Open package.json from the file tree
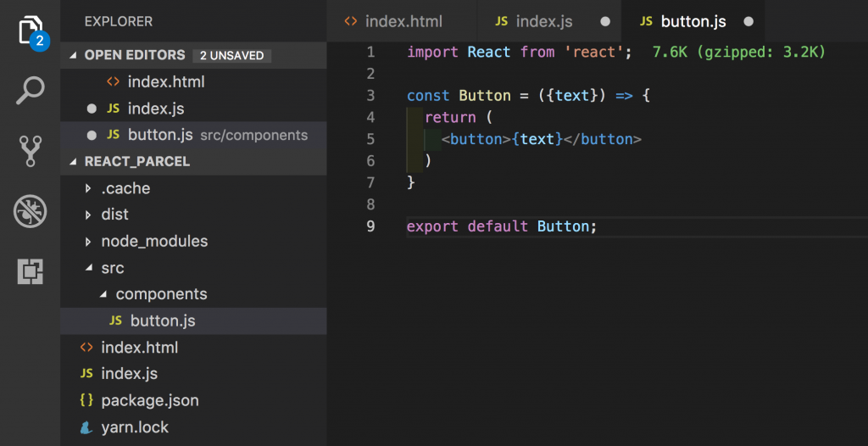This screenshot has width=868, height=446. (150, 400)
